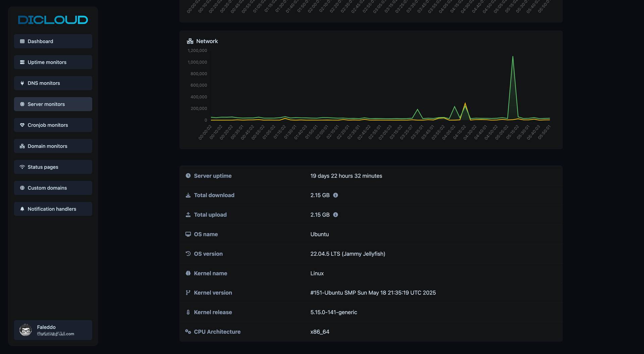This screenshot has width=644, height=354.
Task: Click the Total download arrow icon
Action: coord(188,195)
